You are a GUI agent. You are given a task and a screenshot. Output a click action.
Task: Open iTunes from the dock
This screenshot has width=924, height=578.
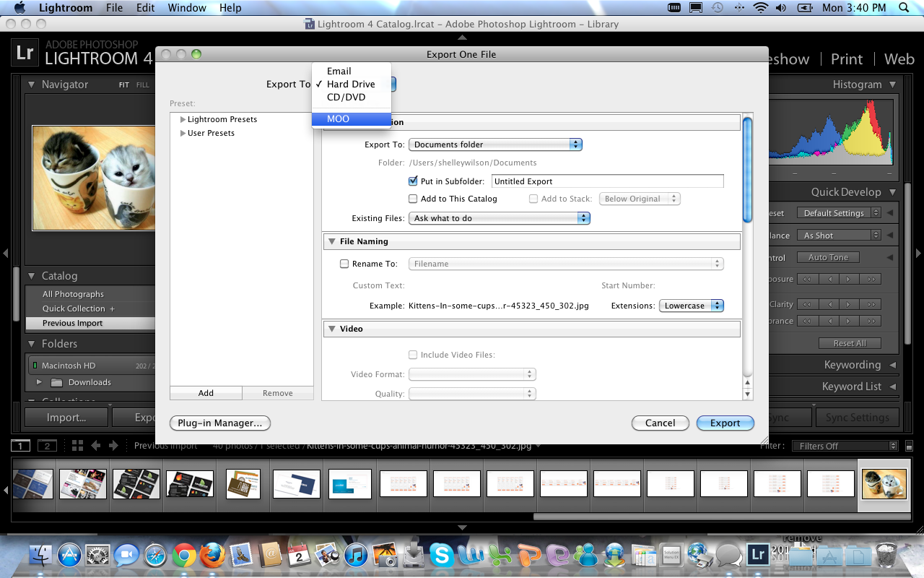[x=356, y=555]
